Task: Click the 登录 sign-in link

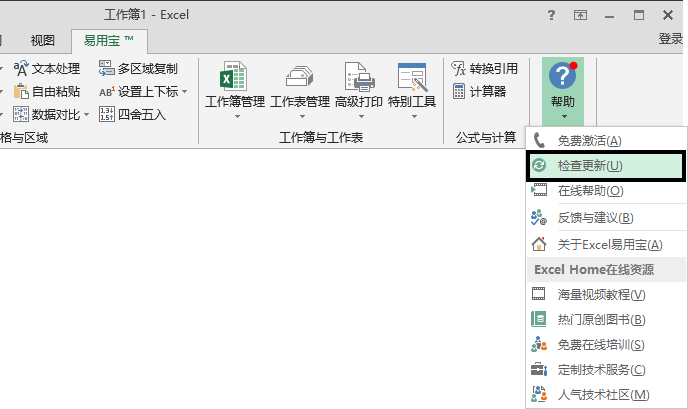Action: pos(670,39)
